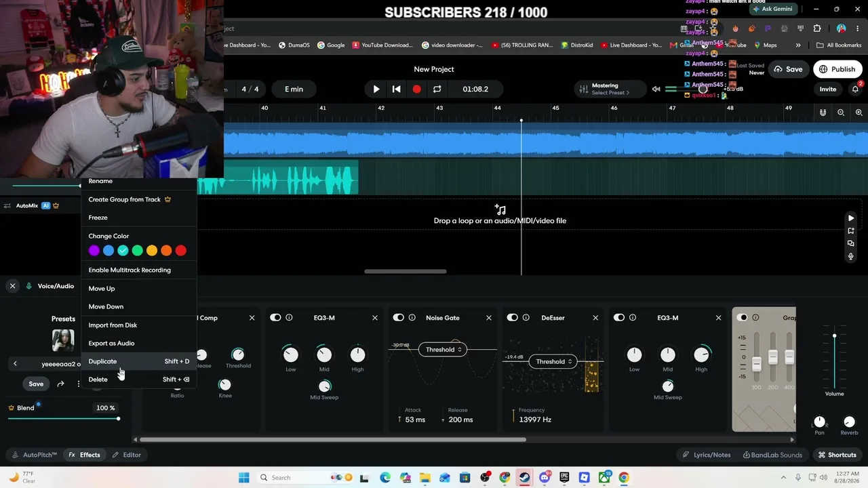Toggle the loop cycle button
Viewport: 868px width, 488px height.
pyautogui.click(x=437, y=89)
